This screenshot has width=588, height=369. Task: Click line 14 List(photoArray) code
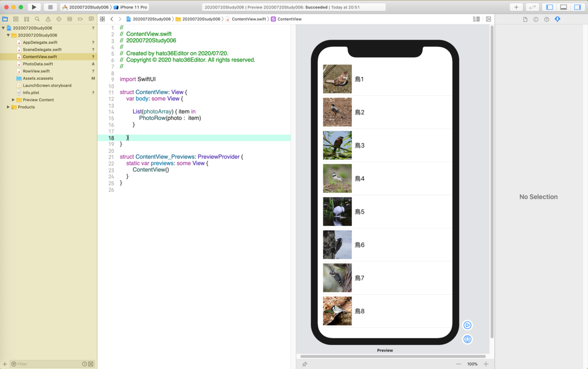(x=164, y=112)
